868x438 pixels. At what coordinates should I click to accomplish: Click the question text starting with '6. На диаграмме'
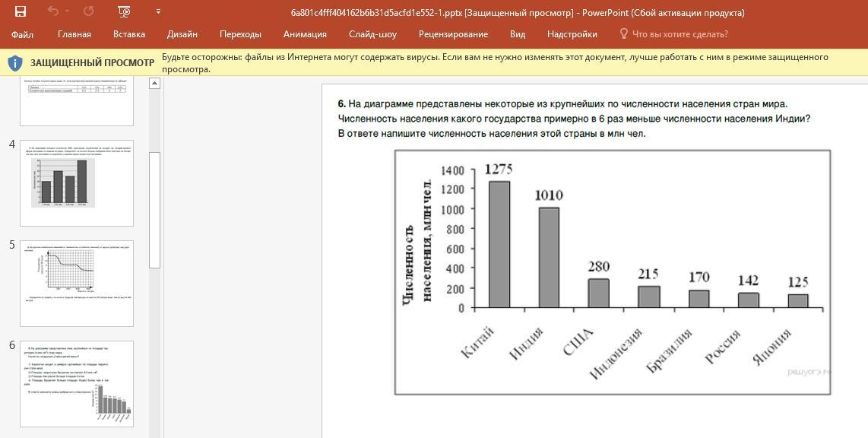coord(574,119)
